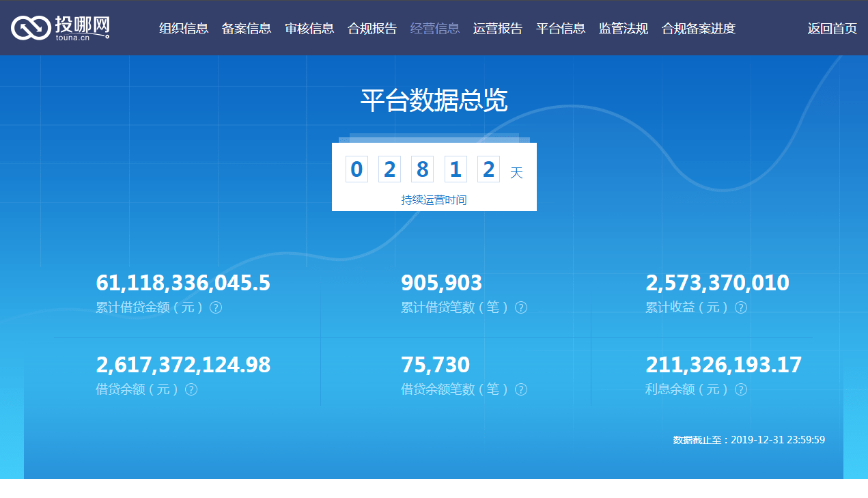Open the help icon beside 累计借贷金额

pos(216,307)
